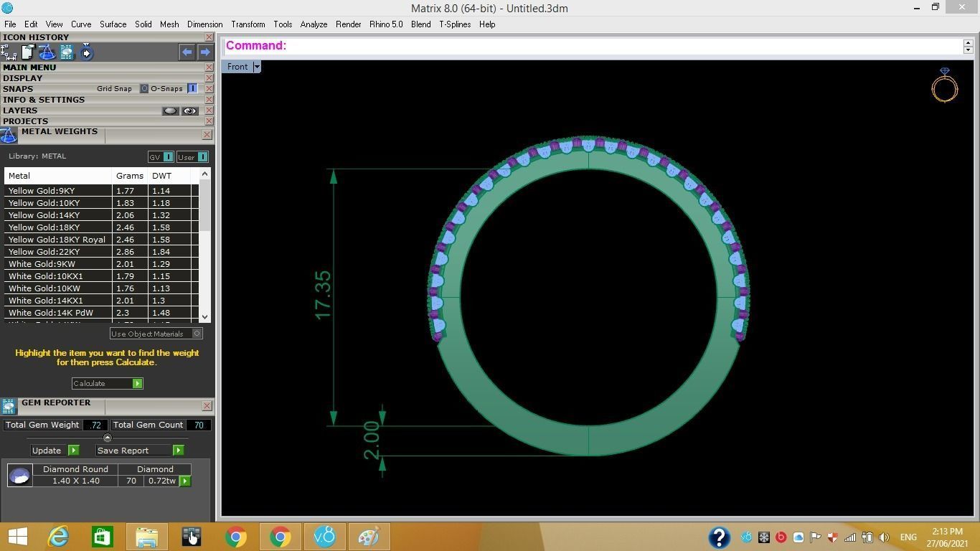980x551 pixels.
Task: Close the Metal Weights panel
Action: tap(207, 134)
